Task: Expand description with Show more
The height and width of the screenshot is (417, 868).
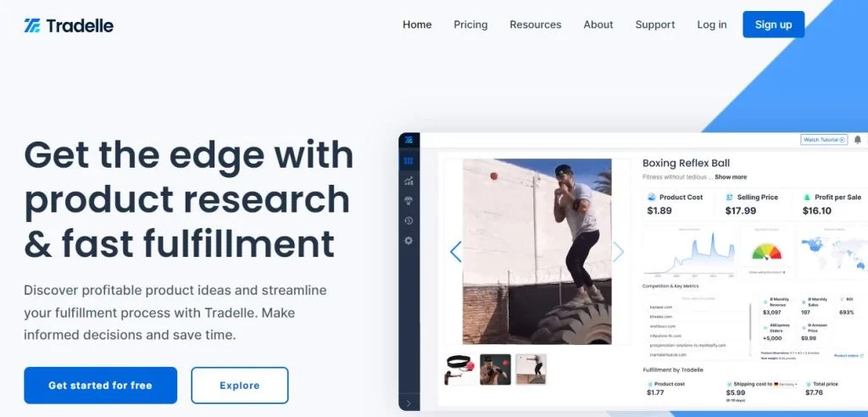Action: 730,177
